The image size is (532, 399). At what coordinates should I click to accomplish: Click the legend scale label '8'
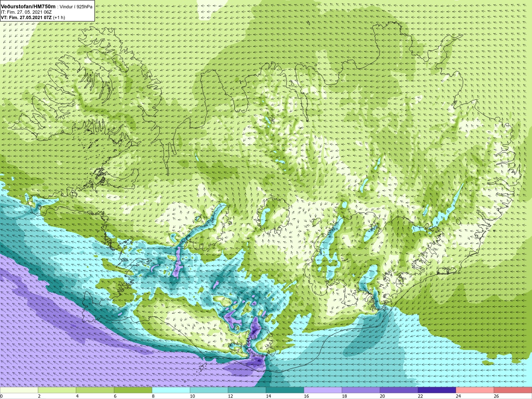(153, 397)
